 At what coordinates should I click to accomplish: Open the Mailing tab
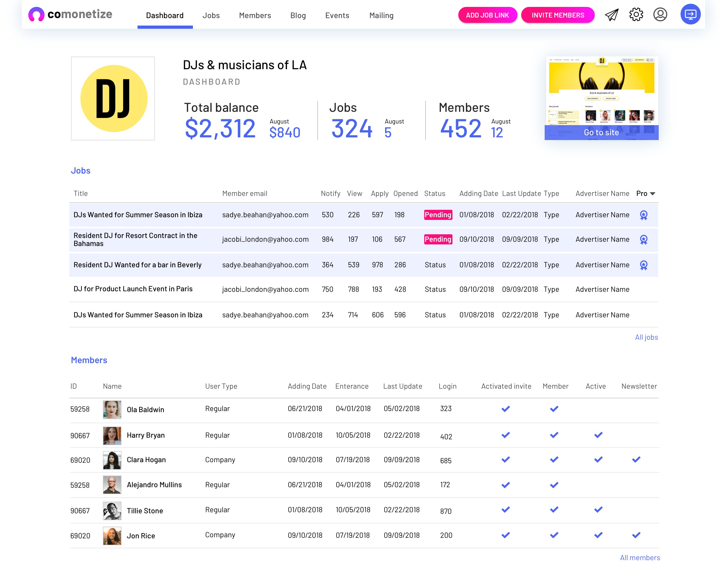tap(381, 15)
